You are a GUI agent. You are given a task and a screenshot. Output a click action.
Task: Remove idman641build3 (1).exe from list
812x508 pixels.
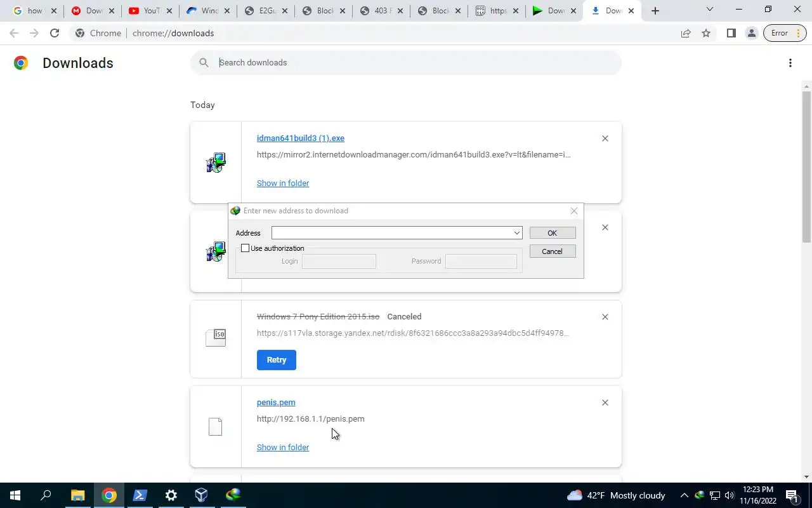click(605, 138)
